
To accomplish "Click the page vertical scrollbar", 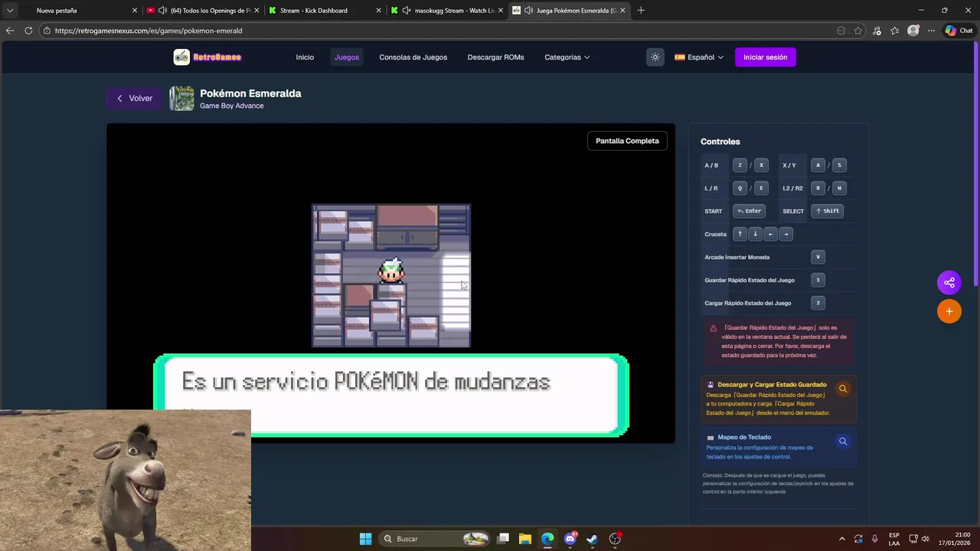I will 976,165.
